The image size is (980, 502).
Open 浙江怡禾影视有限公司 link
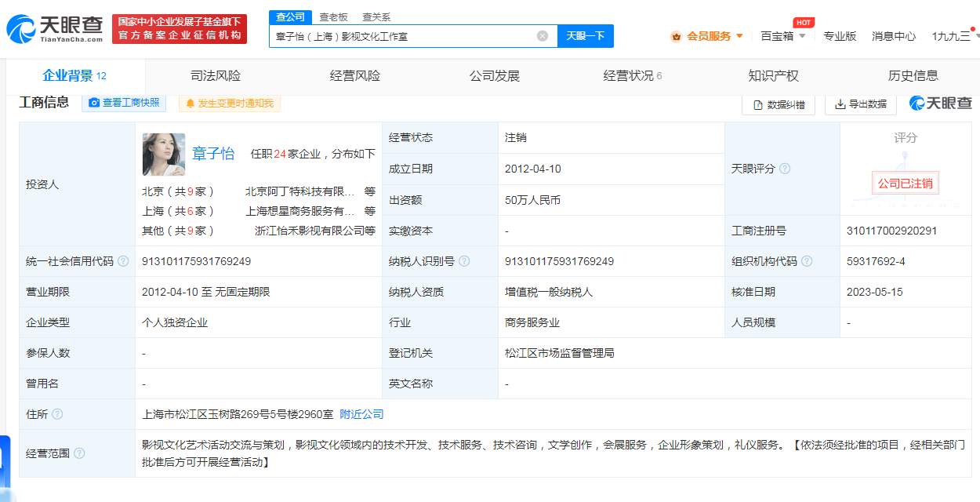(x=310, y=231)
